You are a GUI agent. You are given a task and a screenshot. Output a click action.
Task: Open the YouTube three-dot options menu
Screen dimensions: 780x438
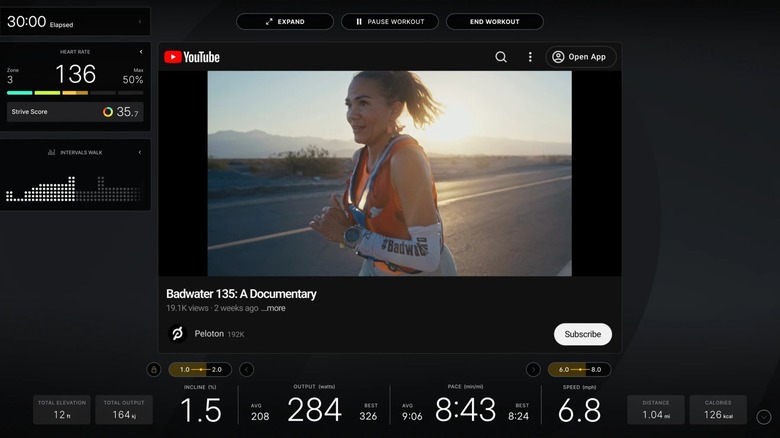[530, 57]
